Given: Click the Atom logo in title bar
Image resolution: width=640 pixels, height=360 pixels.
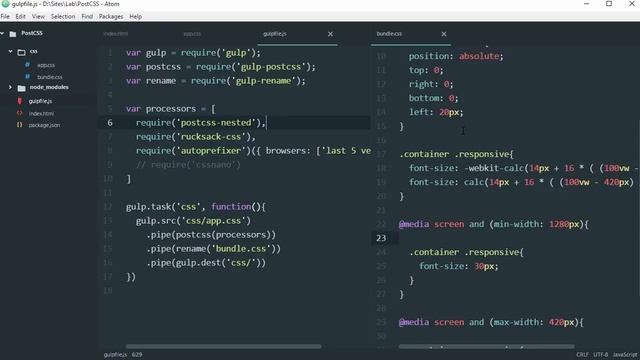Looking at the screenshot, I should (5, 4).
